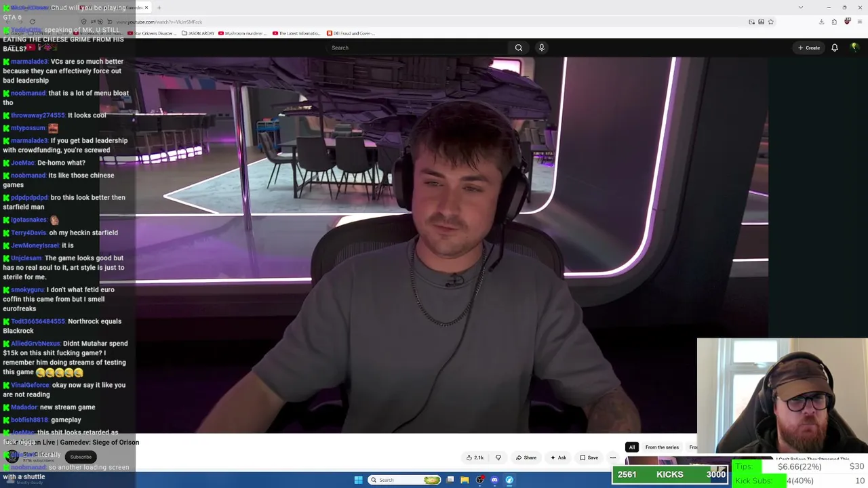Screen dimensions: 868x488
Task: Open the DEI Fraud and Cover bookmark
Action: point(351,33)
